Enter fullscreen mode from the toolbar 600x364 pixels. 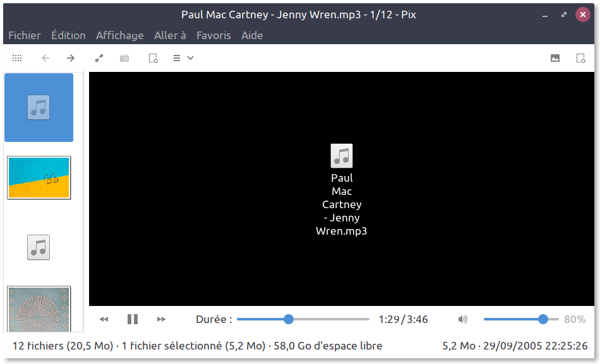click(99, 58)
